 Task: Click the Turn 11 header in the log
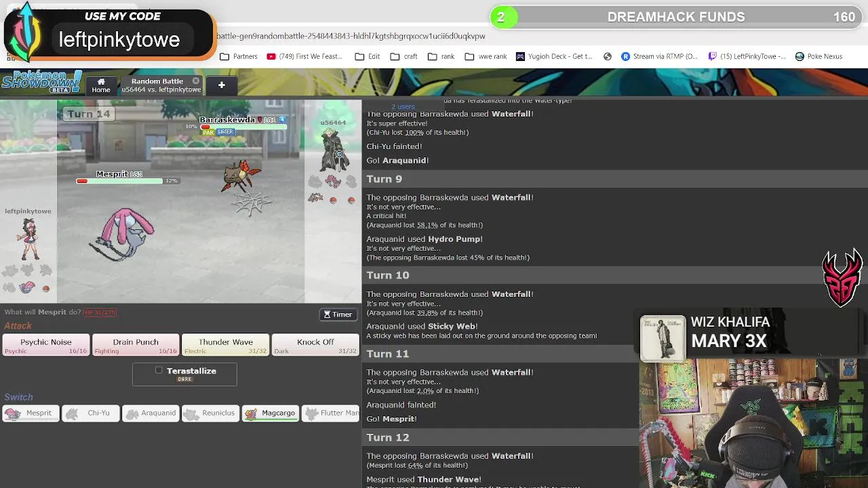tap(388, 354)
